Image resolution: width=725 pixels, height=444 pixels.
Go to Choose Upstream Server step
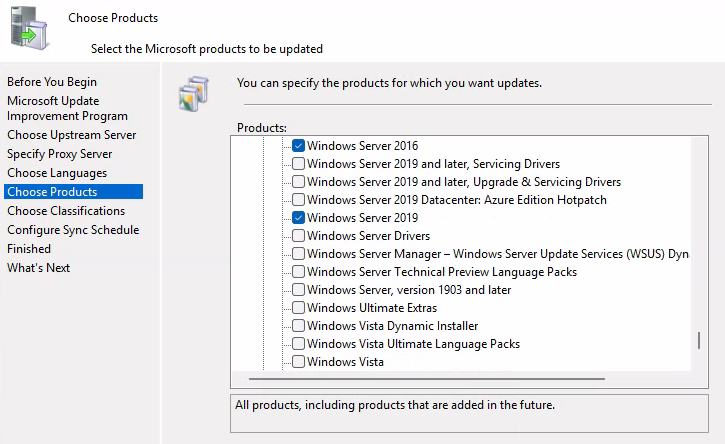[x=72, y=135]
